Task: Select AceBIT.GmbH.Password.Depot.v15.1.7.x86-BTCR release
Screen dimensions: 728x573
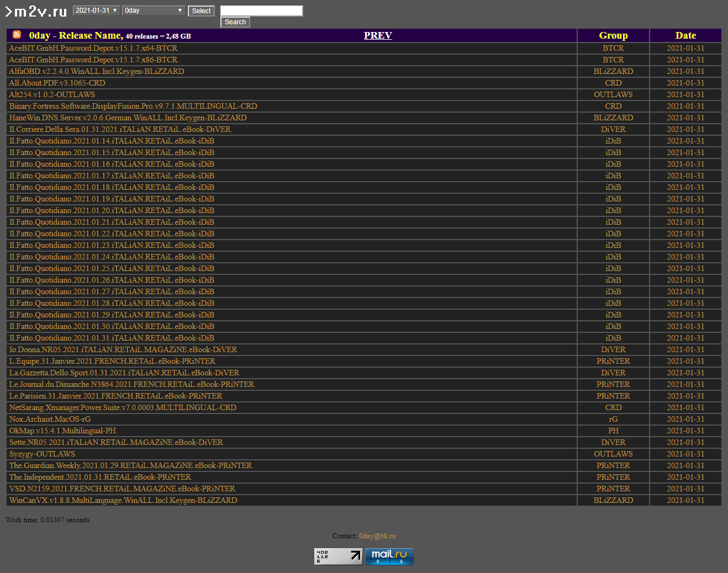Action: point(93,60)
